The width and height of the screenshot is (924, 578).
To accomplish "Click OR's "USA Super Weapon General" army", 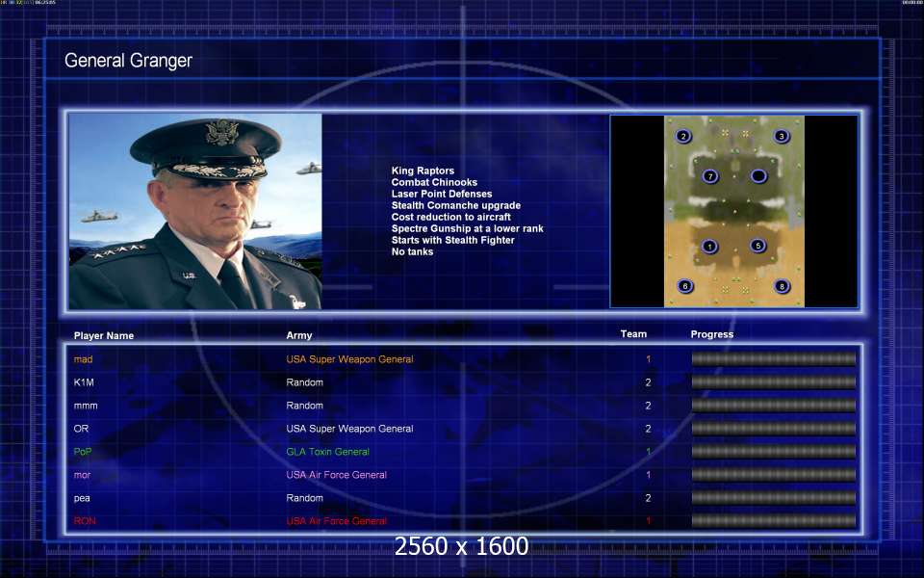I will 349,429.
